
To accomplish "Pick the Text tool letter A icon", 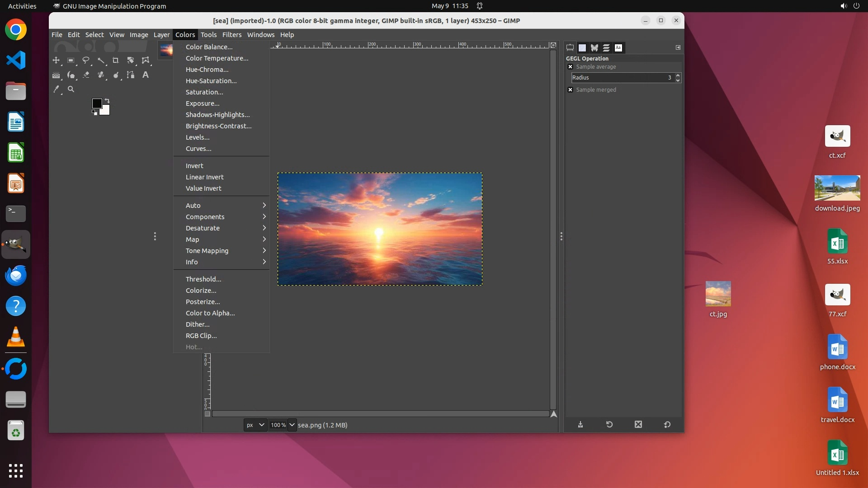I will pyautogui.click(x=145, y=75).
